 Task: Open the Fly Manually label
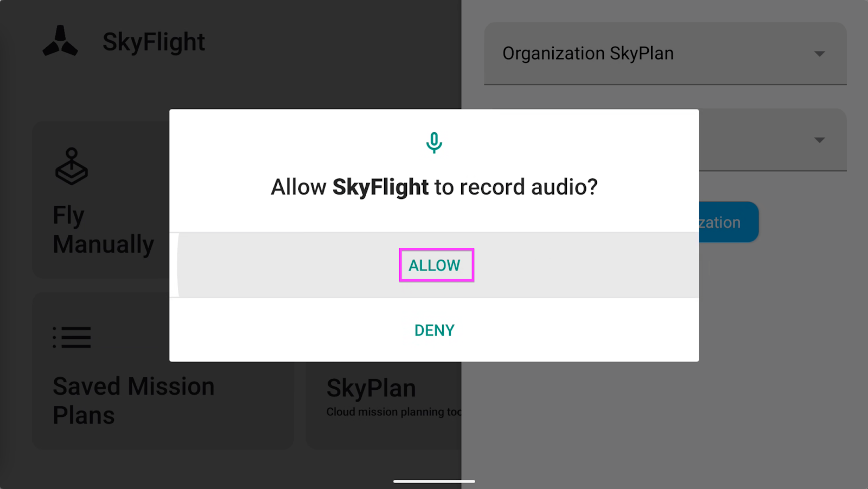[103, 230]
